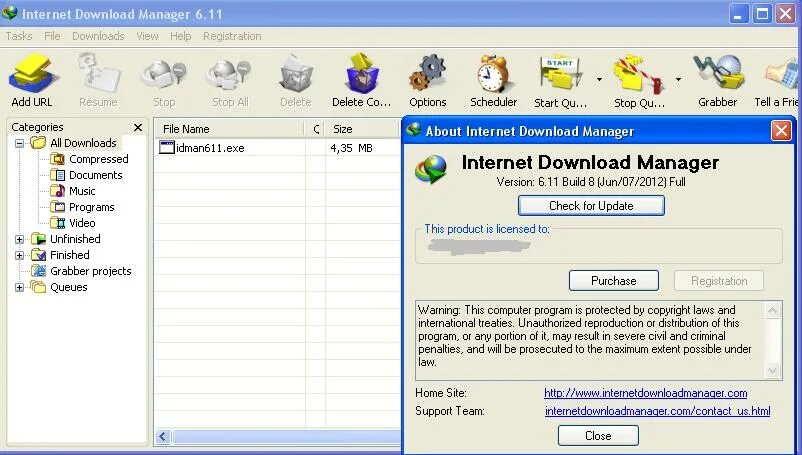The image size is (802, 455).
Task: Click the warning text scroll-down arrow
Action: pos(772,371)
